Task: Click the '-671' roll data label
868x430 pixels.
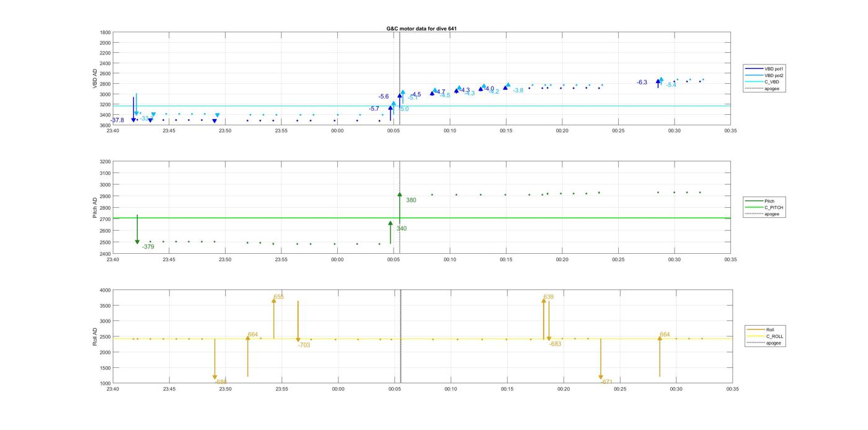Action: click(x=607, y=382)
